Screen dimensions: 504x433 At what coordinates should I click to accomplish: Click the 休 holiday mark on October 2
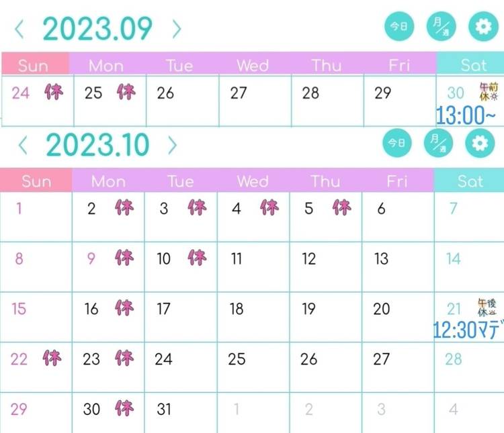[x=124, y=207]
